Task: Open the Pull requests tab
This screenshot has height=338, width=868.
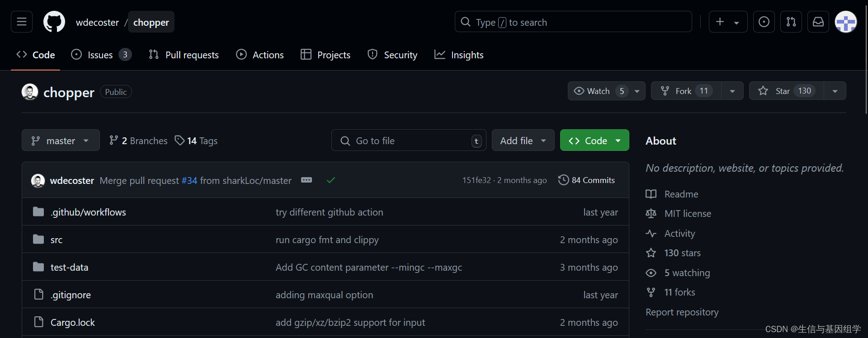Action: (x=184, y=55)
